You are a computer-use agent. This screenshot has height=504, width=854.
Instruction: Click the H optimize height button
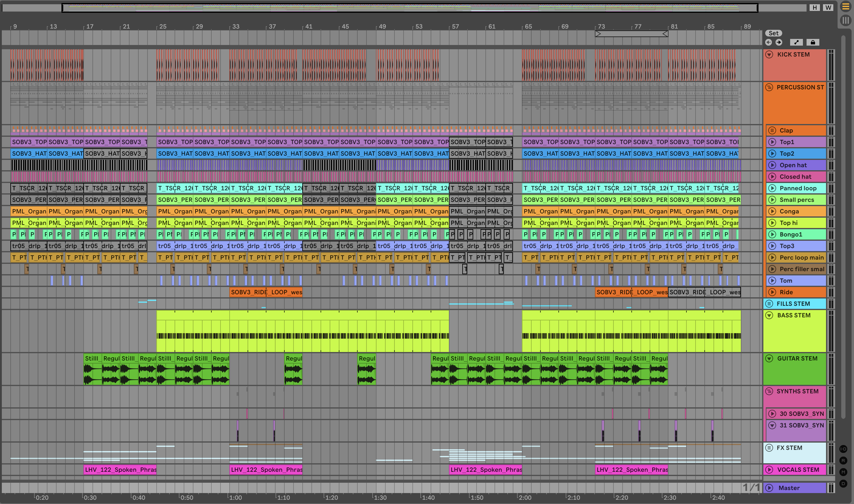click(814, 8)
